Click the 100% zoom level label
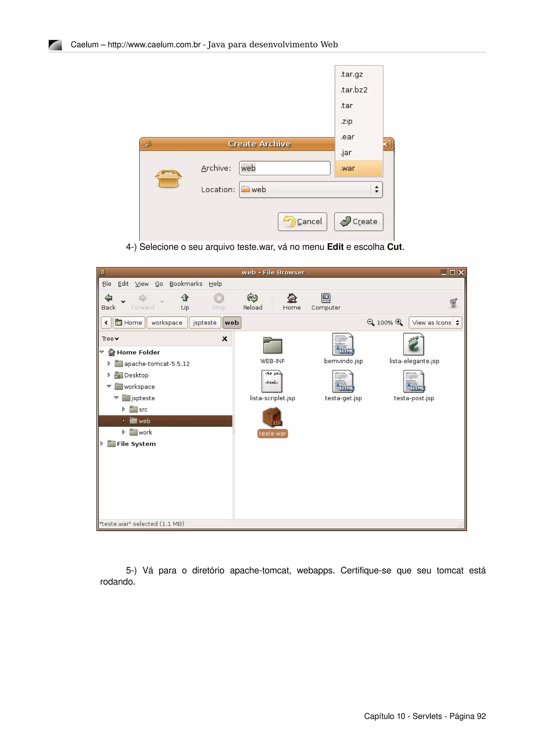The image size is (534, 756). [385, 323]
